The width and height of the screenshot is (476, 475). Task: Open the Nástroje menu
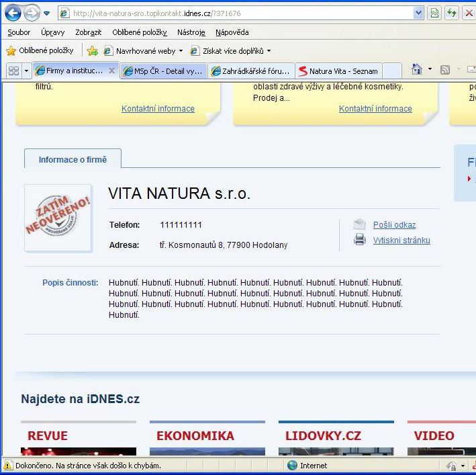click(x=191, y=32)
